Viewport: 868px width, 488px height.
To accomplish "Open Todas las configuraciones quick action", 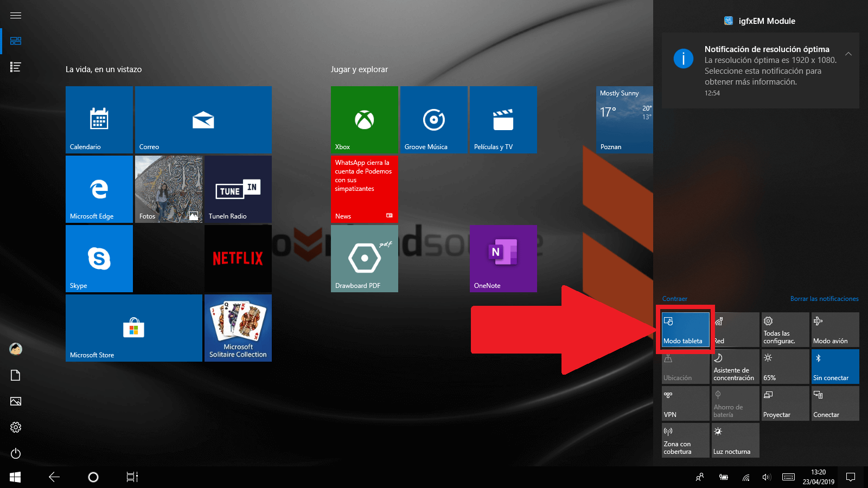I will (x=786, y=330).
